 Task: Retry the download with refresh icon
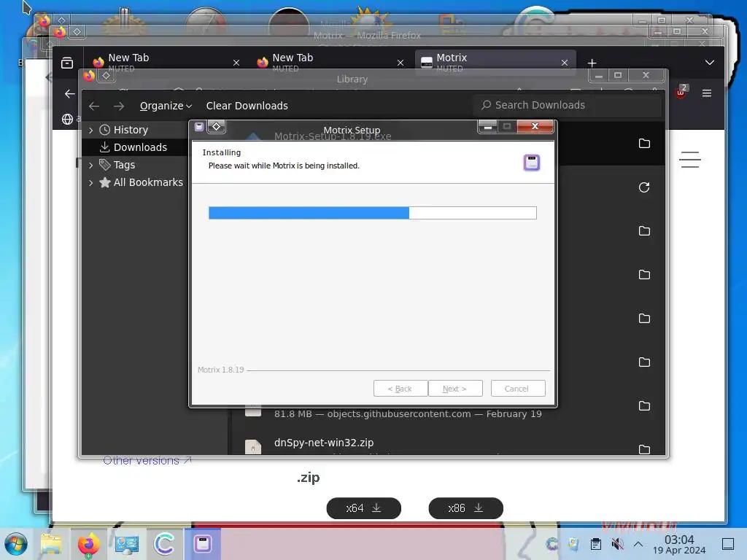644,187
